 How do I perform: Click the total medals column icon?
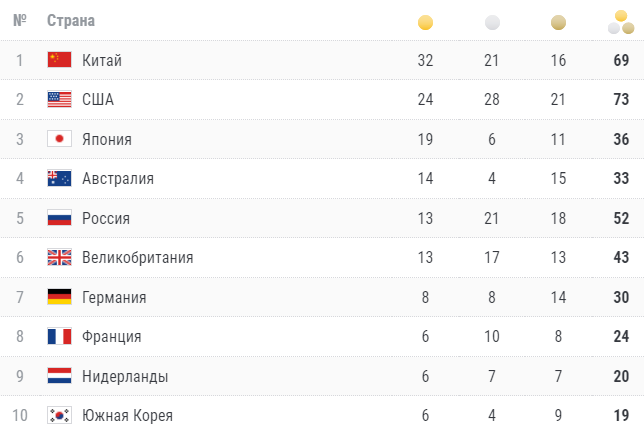621,22
